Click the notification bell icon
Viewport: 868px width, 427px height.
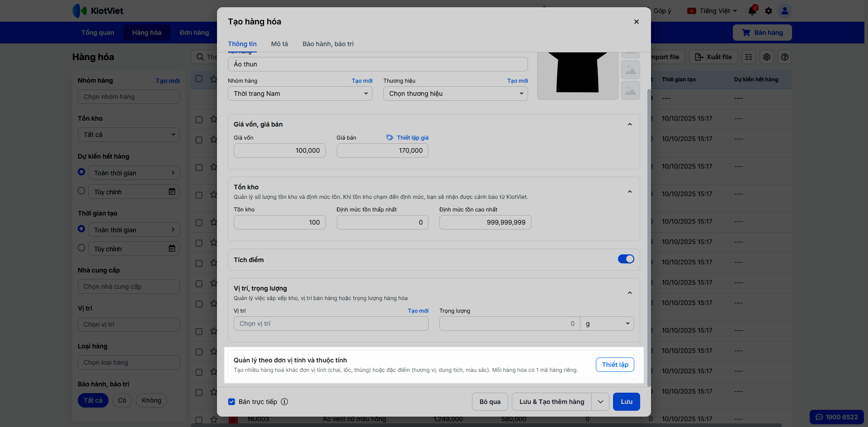pos(752,11)
